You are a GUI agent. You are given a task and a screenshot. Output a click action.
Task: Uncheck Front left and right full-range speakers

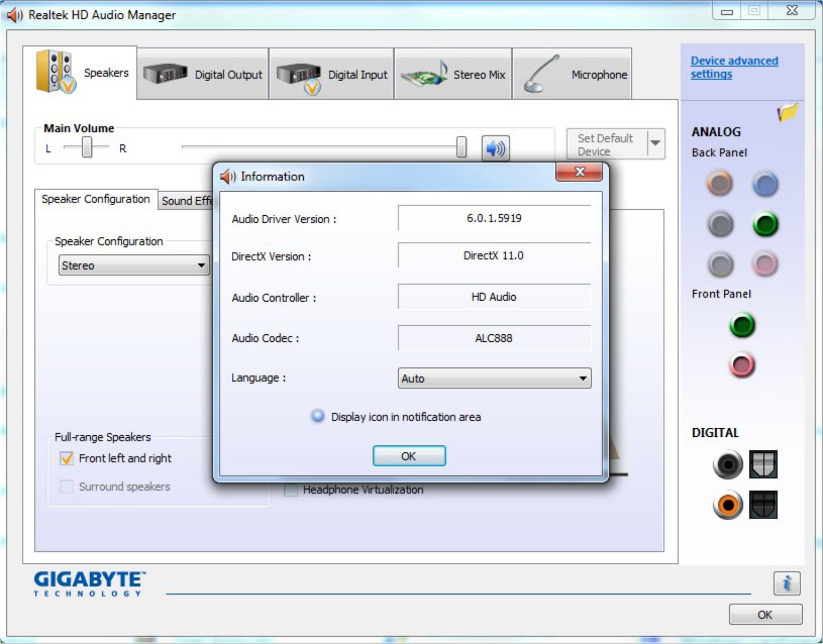point(66,458)
